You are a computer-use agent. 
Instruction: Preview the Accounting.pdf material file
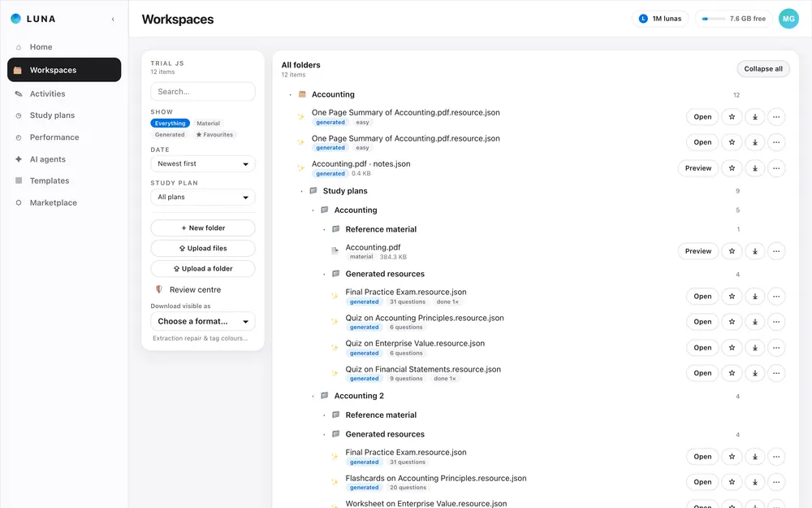[x=698, y=251]
